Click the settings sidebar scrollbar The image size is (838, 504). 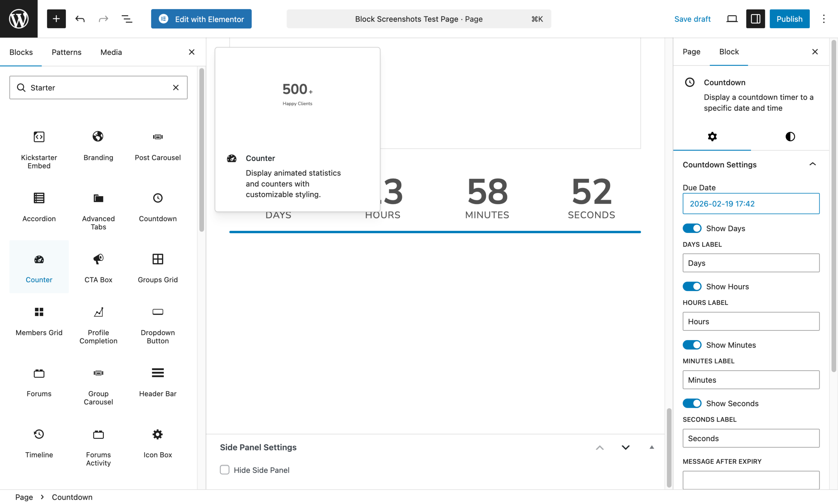click(x=834, y=207)
